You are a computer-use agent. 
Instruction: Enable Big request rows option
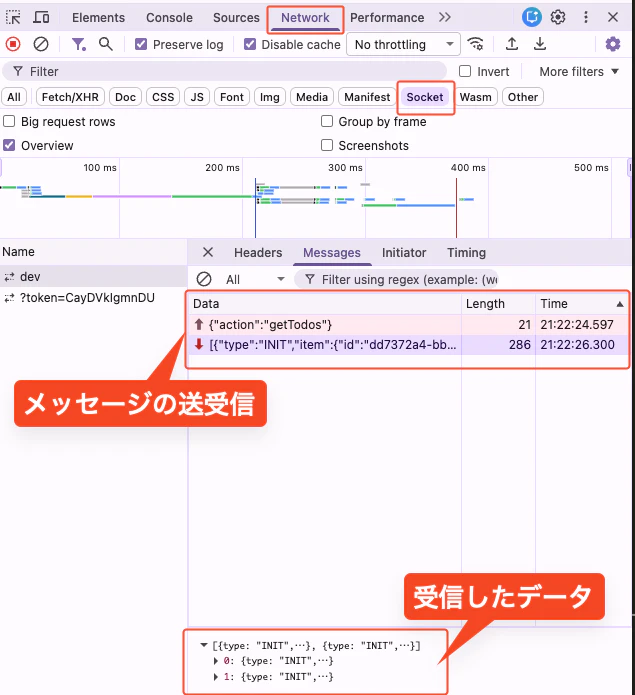[9, 121]
